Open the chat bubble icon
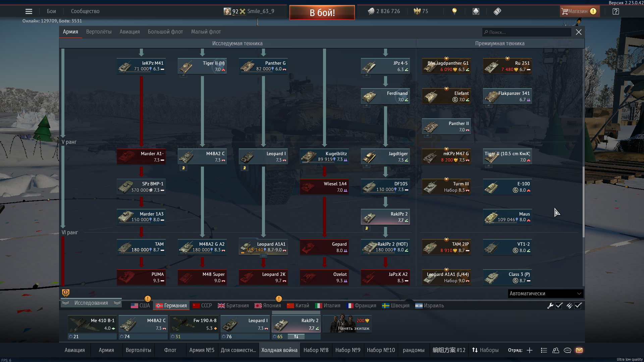 (568, 350)
